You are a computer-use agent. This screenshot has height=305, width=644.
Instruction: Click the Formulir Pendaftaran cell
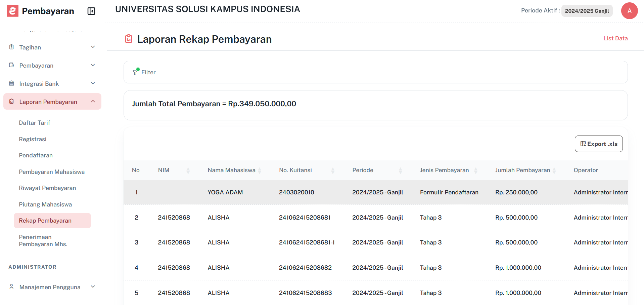point(449,192)
